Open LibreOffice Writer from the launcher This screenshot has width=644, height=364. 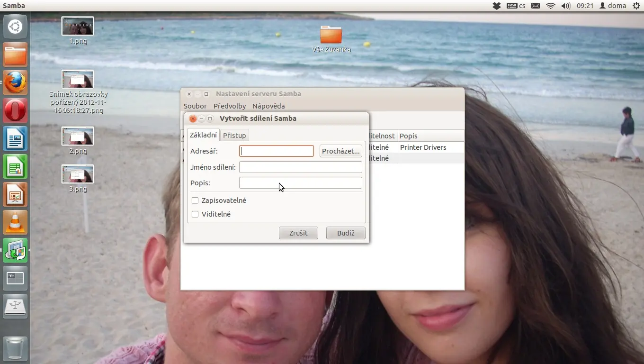click(x=15, y=138)
